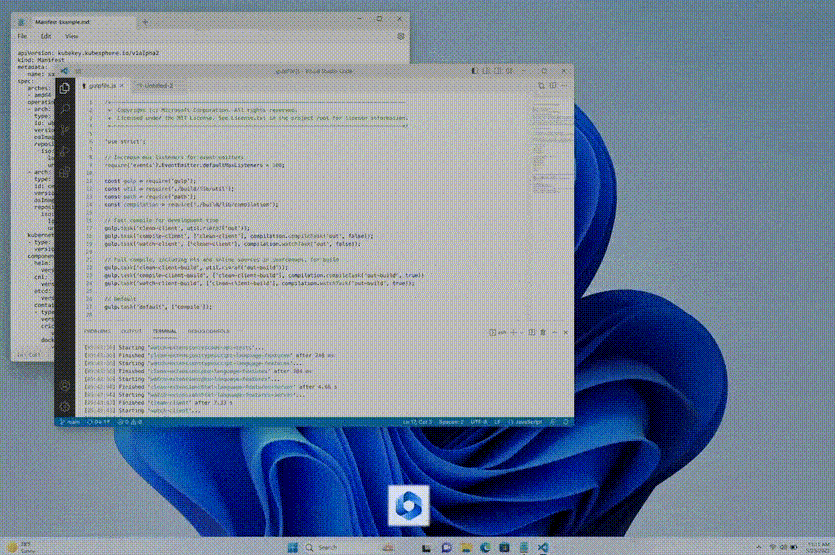835x555 pixels.
Task: Open the clock and date in taskbar
Action: 818,547
